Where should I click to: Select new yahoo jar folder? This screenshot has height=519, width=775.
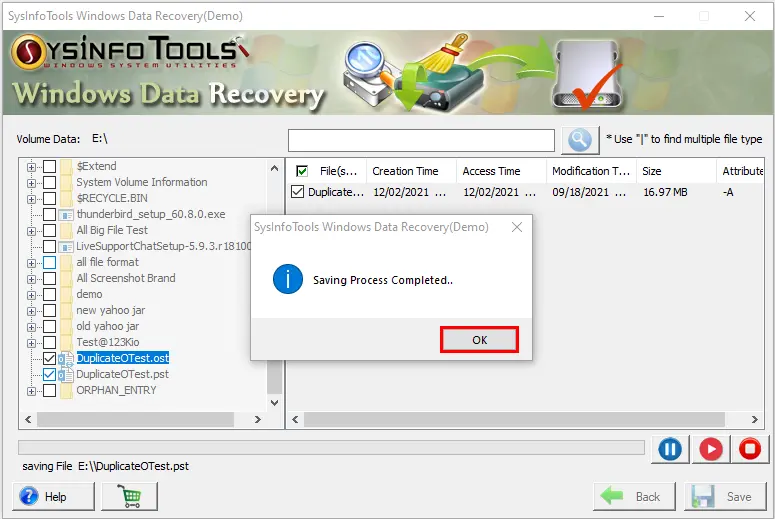110,310
